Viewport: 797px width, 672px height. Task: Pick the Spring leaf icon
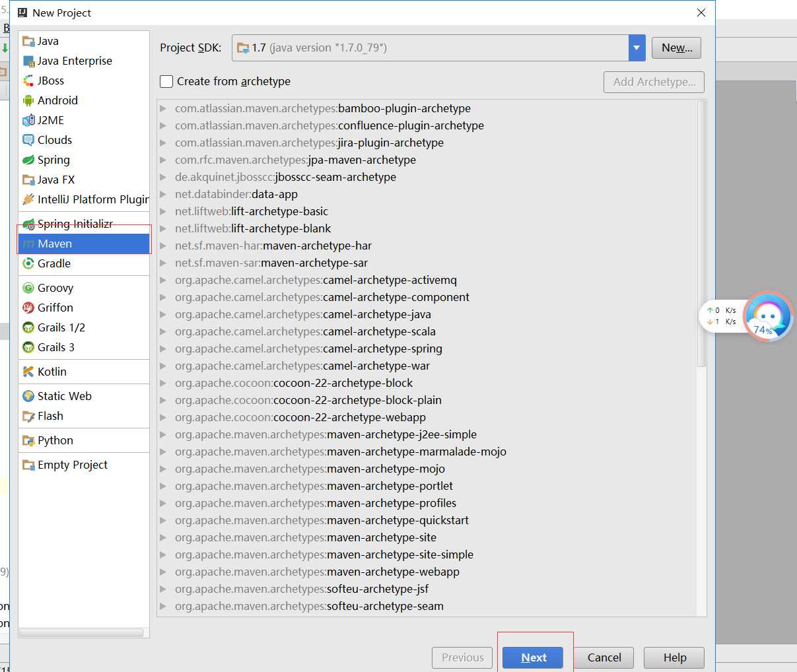(x=28, y=160)
